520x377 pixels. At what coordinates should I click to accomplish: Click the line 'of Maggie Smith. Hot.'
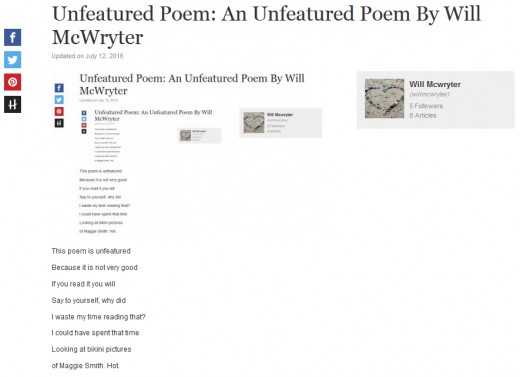point(85,366)
